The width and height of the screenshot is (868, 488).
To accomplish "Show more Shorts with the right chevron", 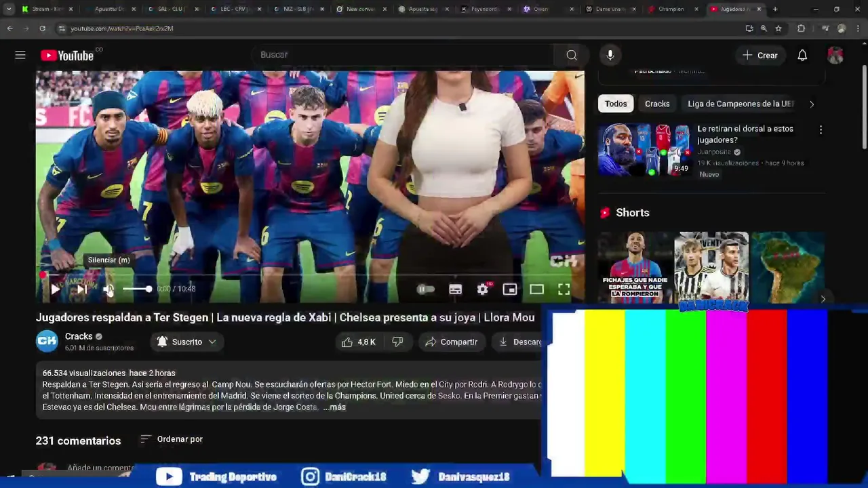I will click(823, 299).
